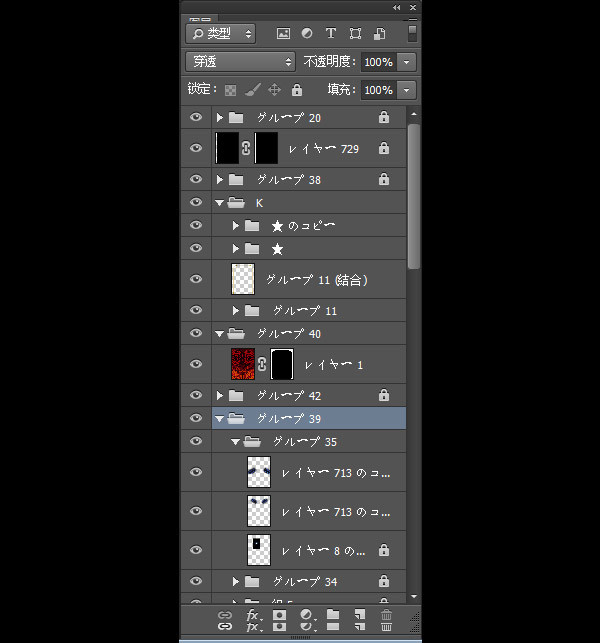Click the red texture thumbnail of レイヤー 1
The width and height of the screenshot is (600, 643).
[243, 364]
